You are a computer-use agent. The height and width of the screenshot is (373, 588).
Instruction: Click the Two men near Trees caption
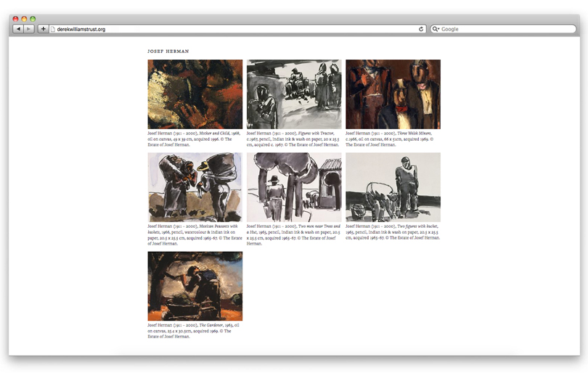pos(293,234)
